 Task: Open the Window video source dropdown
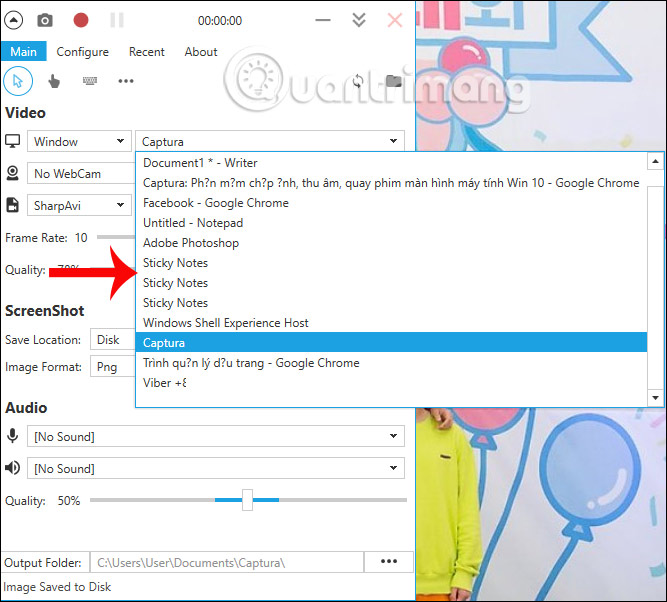(x=79, y=141)
